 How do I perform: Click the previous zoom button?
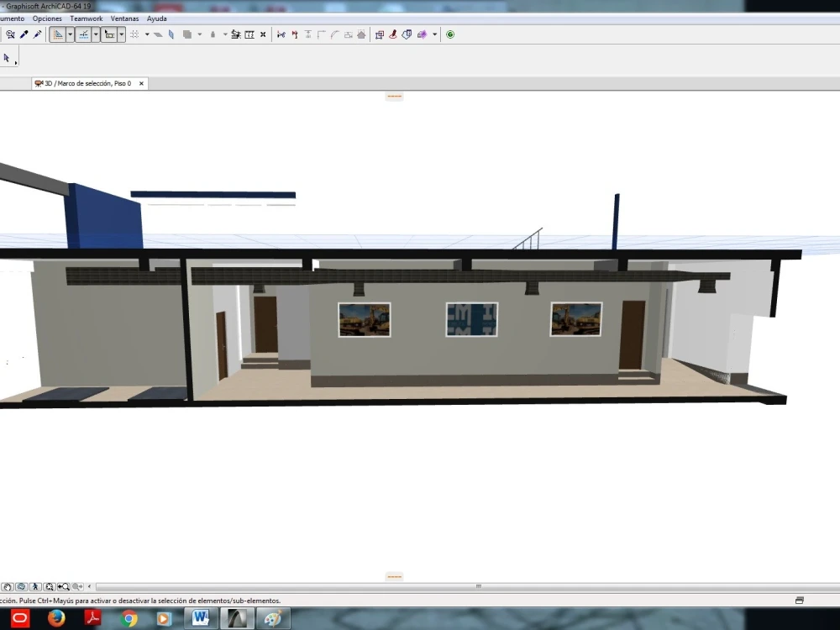click(x=63, y=586)
